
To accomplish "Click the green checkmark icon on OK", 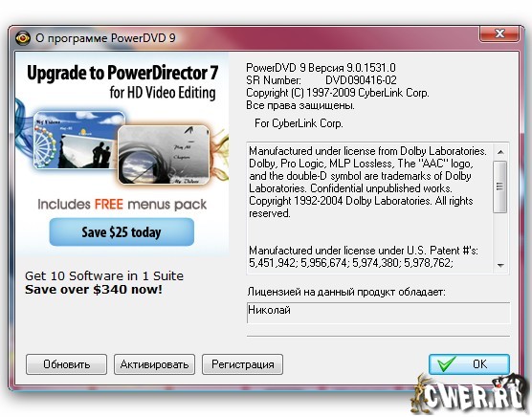I will [x=446, y=363].
